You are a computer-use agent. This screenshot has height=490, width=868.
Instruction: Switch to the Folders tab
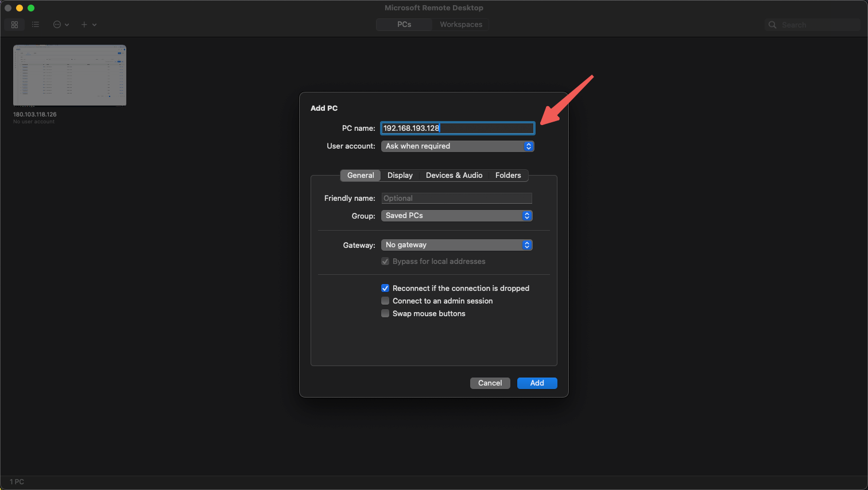tap(508, 176)
